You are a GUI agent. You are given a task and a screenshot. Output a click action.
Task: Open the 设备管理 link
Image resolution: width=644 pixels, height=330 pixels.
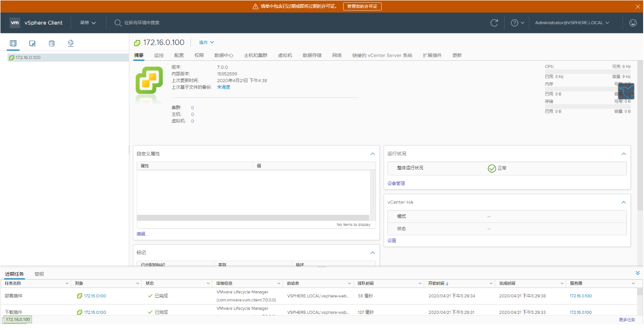point(396,183)
